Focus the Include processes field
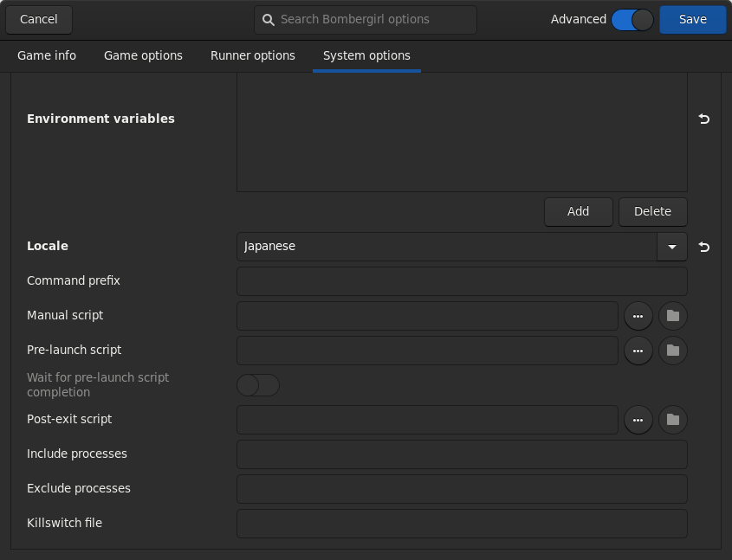Viewport: 732px width, 560px height. pos(462,454)
